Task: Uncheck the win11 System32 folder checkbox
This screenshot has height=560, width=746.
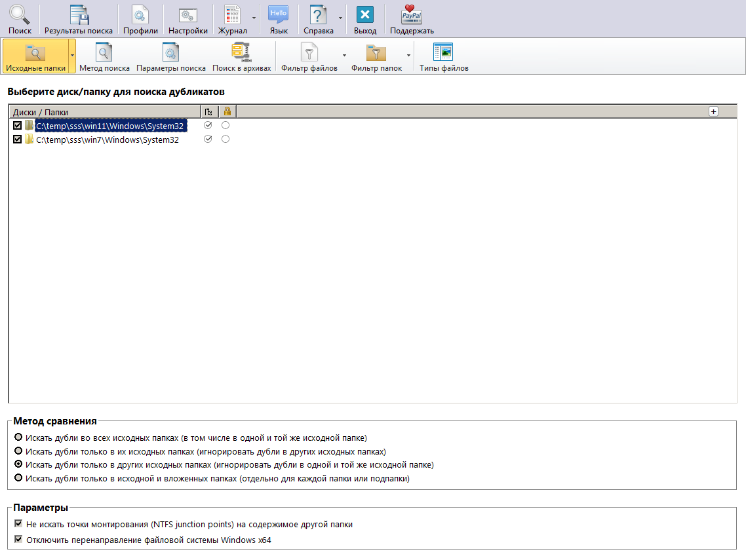Action: click(x=18, y=126)
